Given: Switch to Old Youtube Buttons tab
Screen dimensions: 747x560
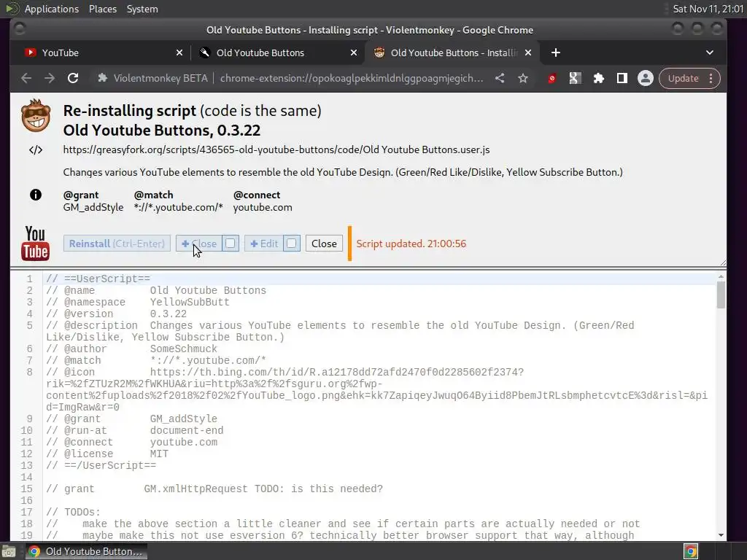Looking at the screenshot, I should (277, 52).
